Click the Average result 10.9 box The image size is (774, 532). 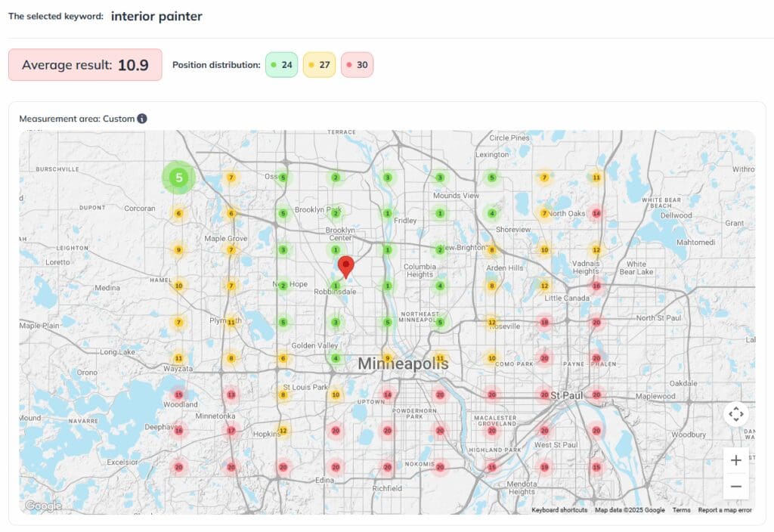tap(85, 65)
